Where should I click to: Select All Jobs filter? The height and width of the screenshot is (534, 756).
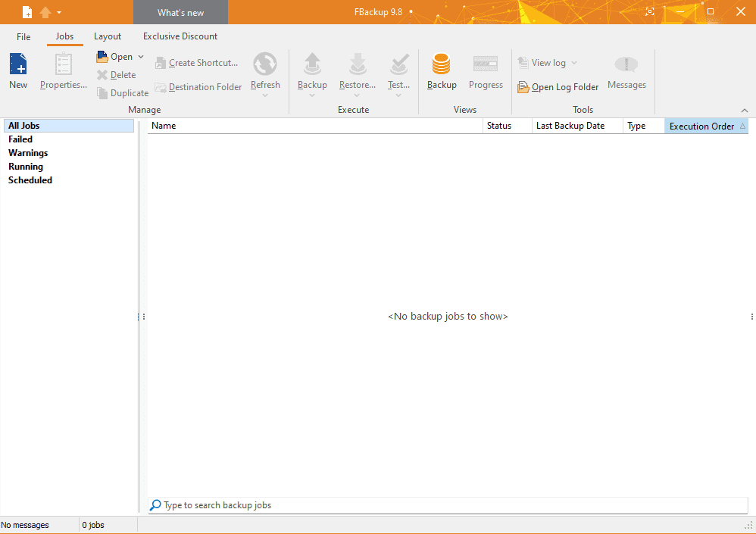[x=69, y=126]
